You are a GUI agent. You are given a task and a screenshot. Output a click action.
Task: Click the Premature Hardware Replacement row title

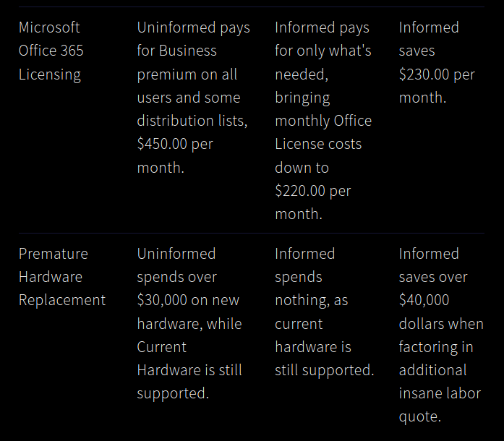click(x=61, y=277)
